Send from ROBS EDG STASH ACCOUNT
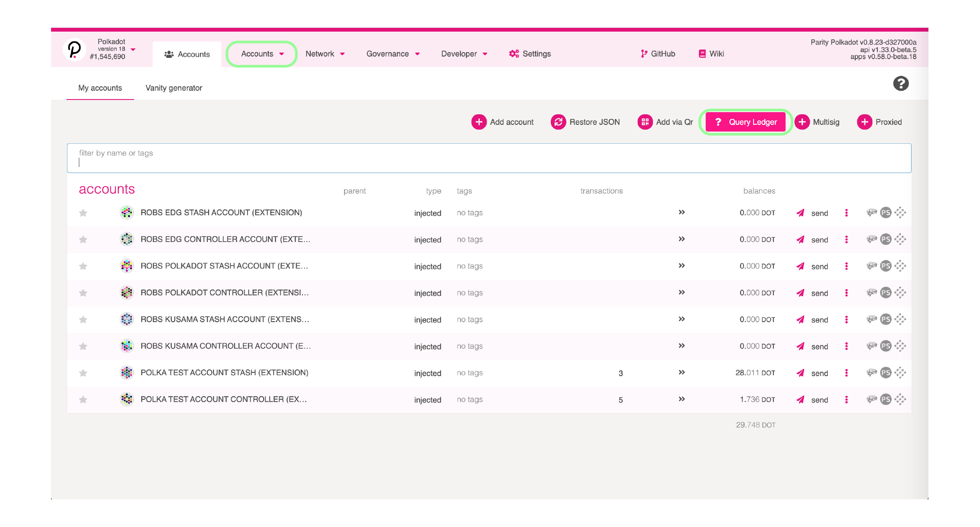Screen dimensions: 980x527 point(812,213)
